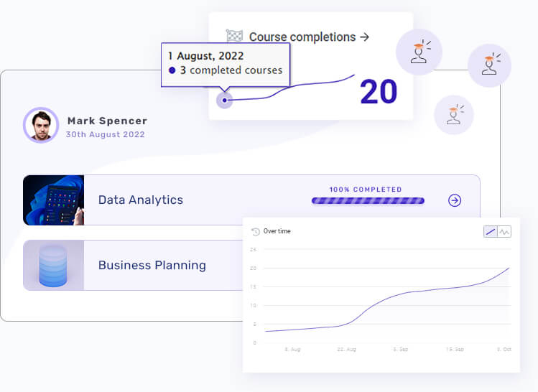Click the history clock icon beside Over time
This screenshot has width=538, height=392.
[x=256, y=231]
